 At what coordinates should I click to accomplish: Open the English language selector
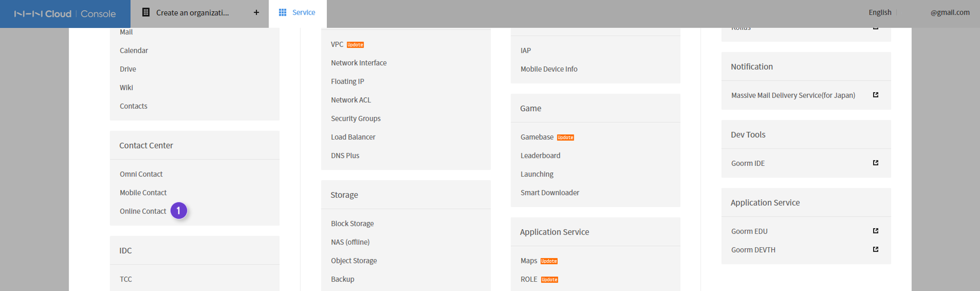click(880, 12)
